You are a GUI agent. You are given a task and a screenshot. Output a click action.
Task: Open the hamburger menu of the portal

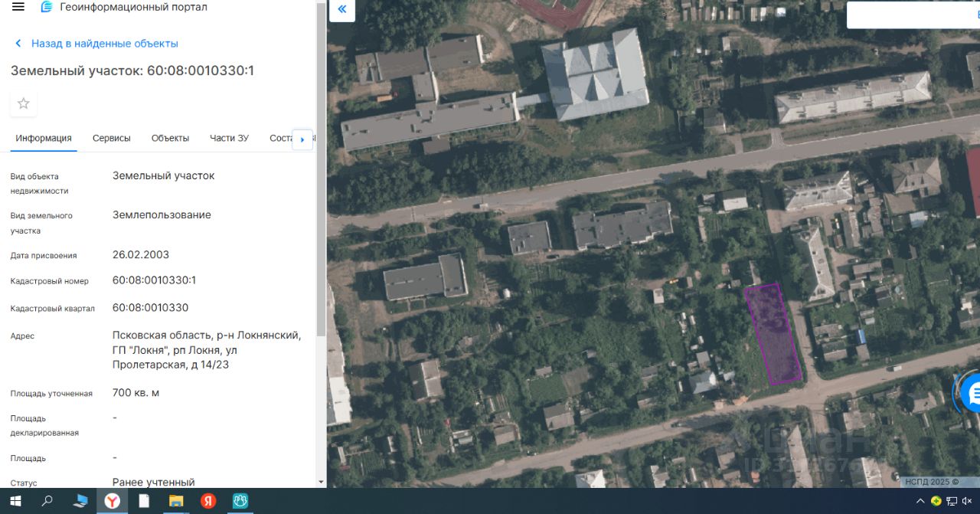click(x=18, y=7)
